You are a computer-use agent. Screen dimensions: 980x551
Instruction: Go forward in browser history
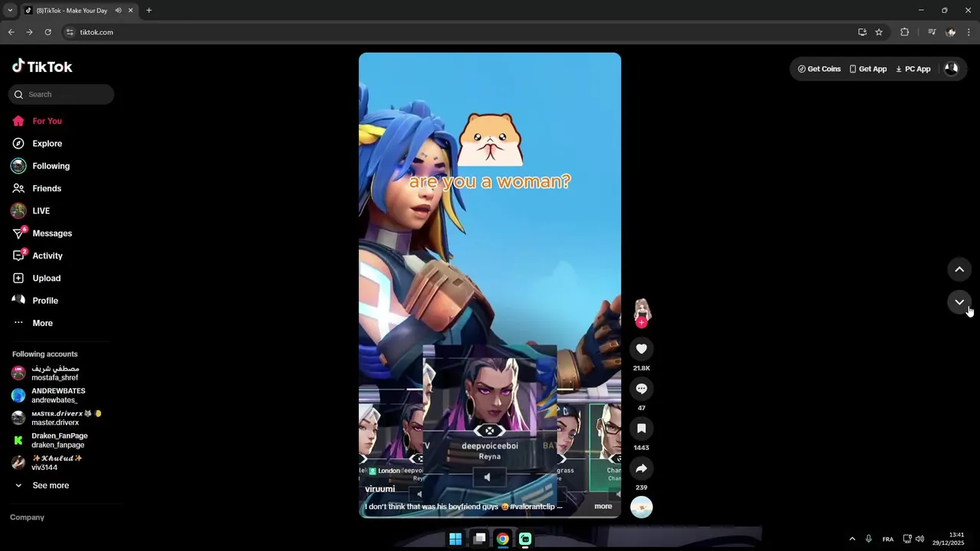click(x=29, y=32)
